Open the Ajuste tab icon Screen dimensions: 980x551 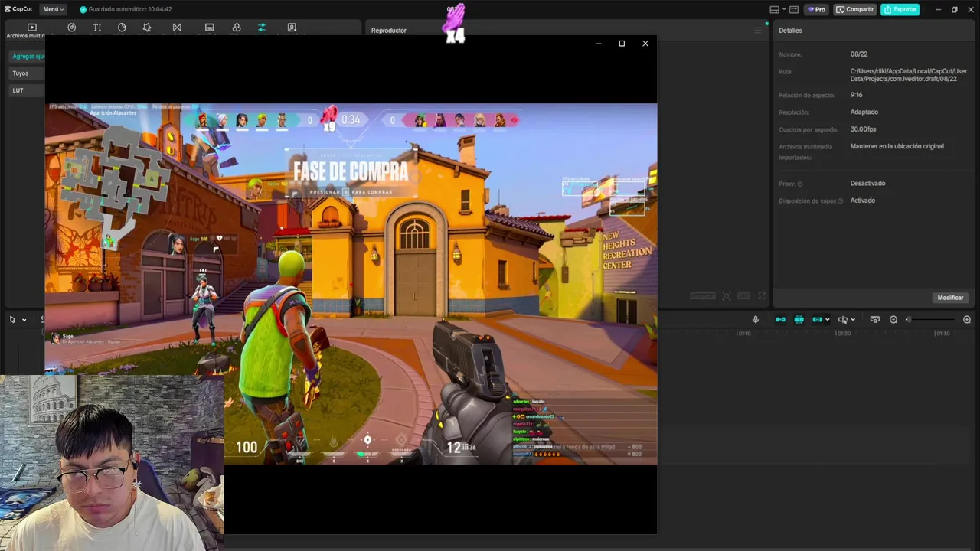pyautogui.click(x=262, y=28)
